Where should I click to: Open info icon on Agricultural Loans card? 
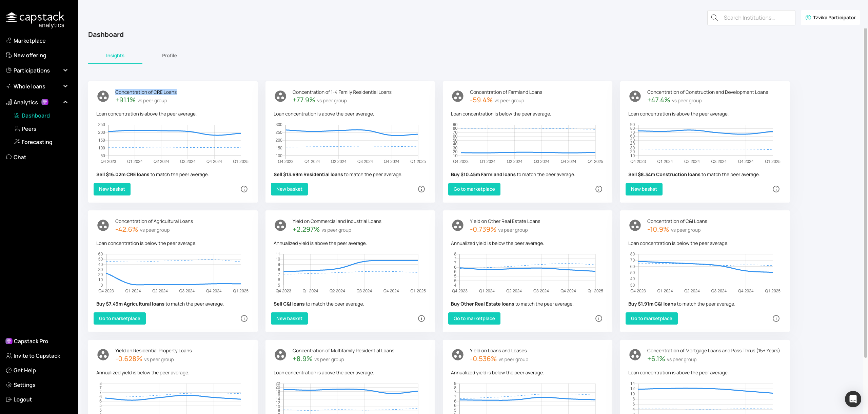tap(244, 318)
